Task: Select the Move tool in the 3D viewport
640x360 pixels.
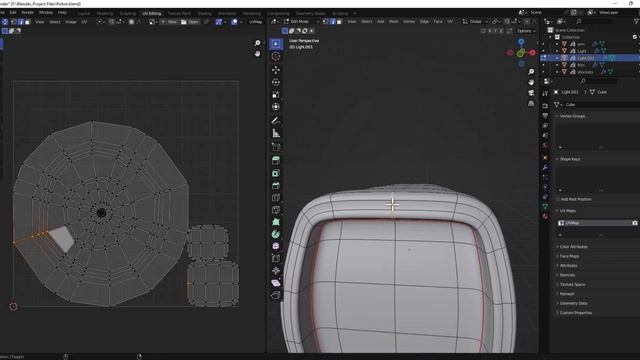Action: tap(276, 70)
